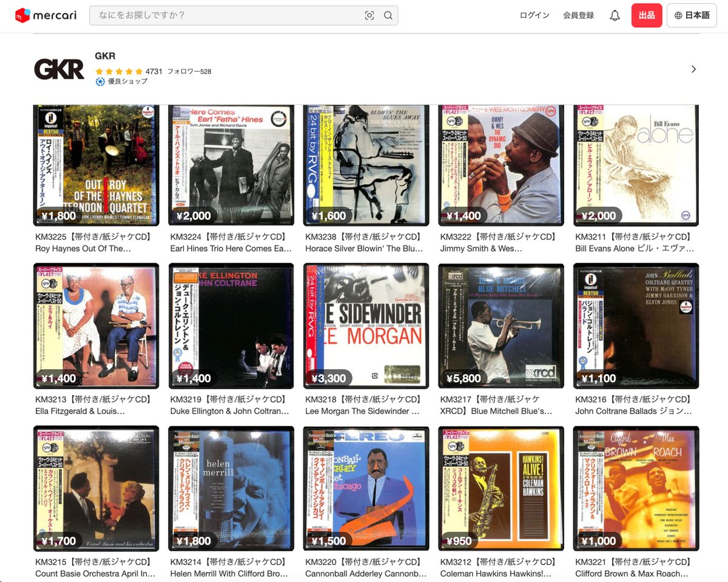Click the ¥5,800 price tag

pyautogui.click(x=463, y=378)
